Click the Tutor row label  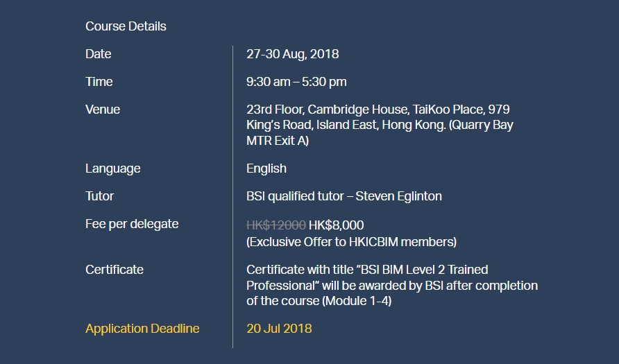point(99,196)
